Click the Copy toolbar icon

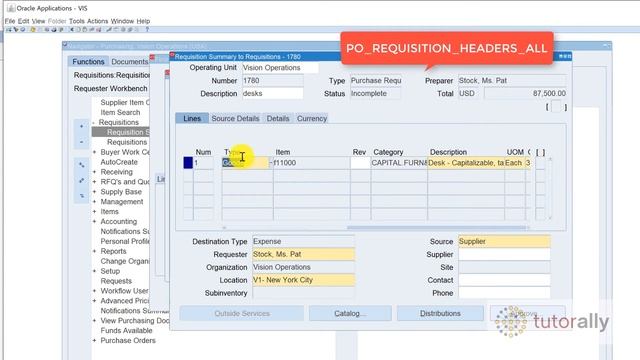point(78,29)
